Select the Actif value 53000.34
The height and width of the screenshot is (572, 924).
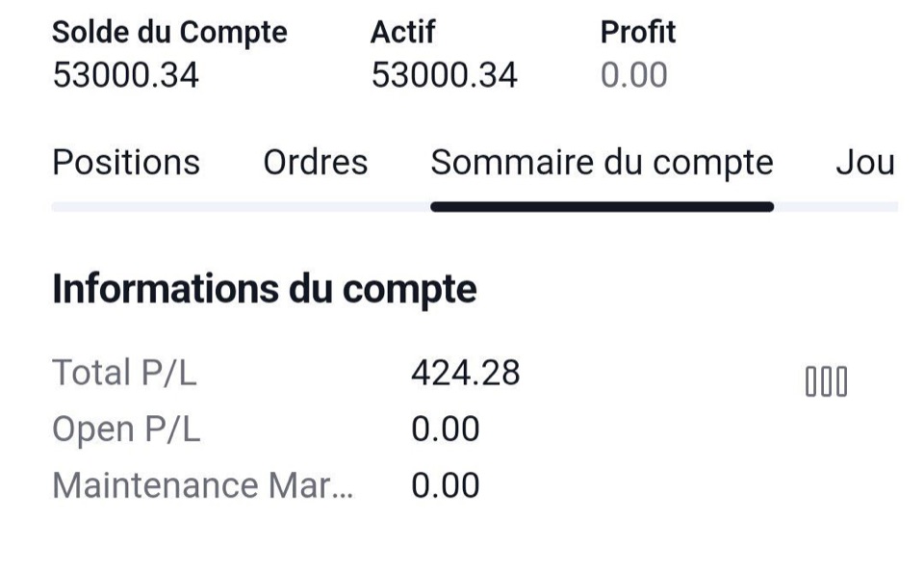pyautogui.click(x=445, y=75)
